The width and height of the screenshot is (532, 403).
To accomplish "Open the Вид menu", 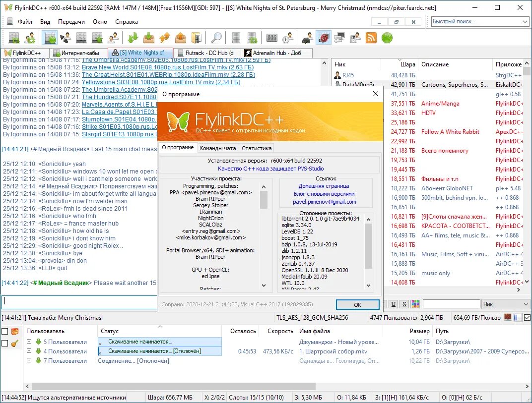I will tap(45, 22).
